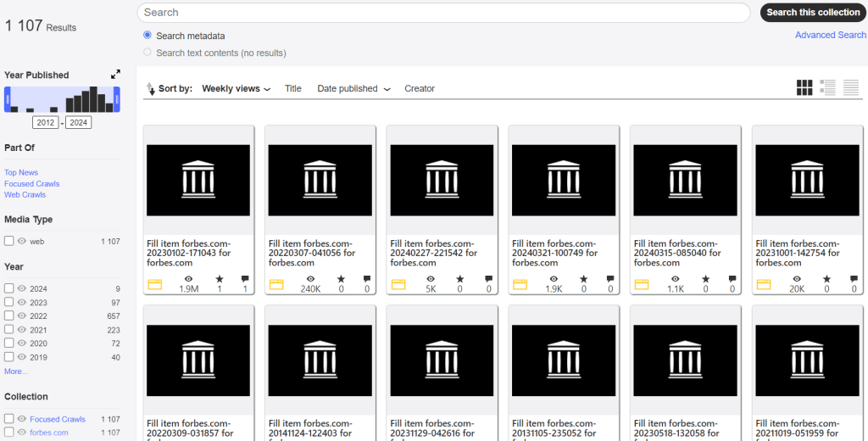Open the Date published sort dropdown
Screen dimensions: 868x441
click(x=353, y=88)
